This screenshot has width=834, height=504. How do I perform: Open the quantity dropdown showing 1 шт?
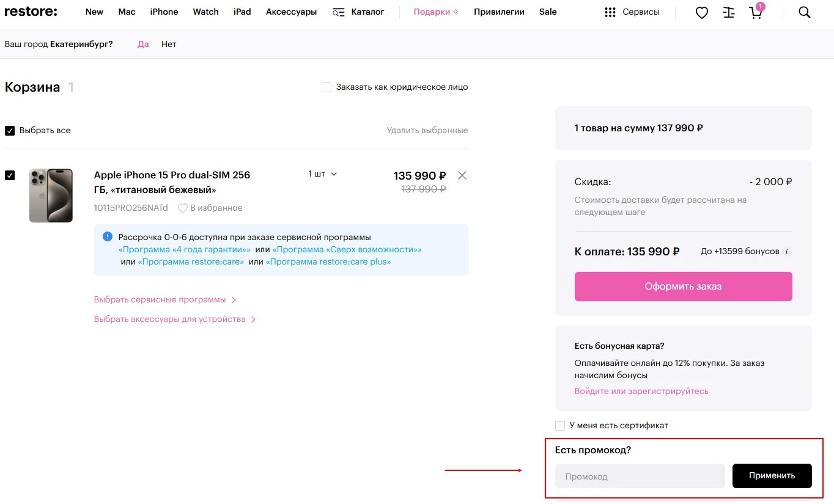(321, 173)
